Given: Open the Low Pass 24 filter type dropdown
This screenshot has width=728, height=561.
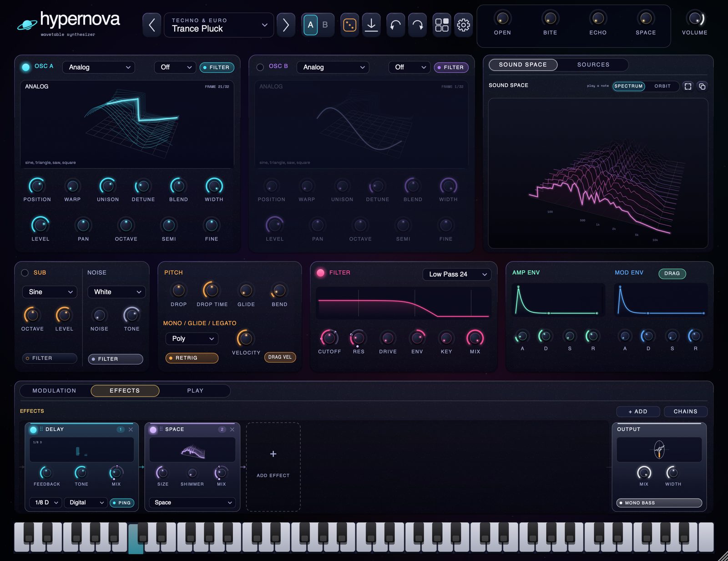Looking at the screenshot, I should pos(457,274).
